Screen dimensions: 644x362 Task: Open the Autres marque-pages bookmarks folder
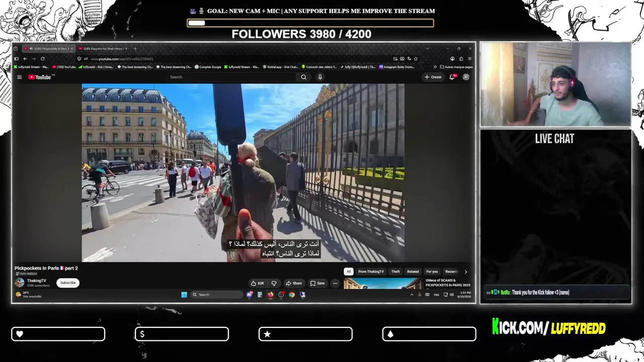tap(456, 67)
